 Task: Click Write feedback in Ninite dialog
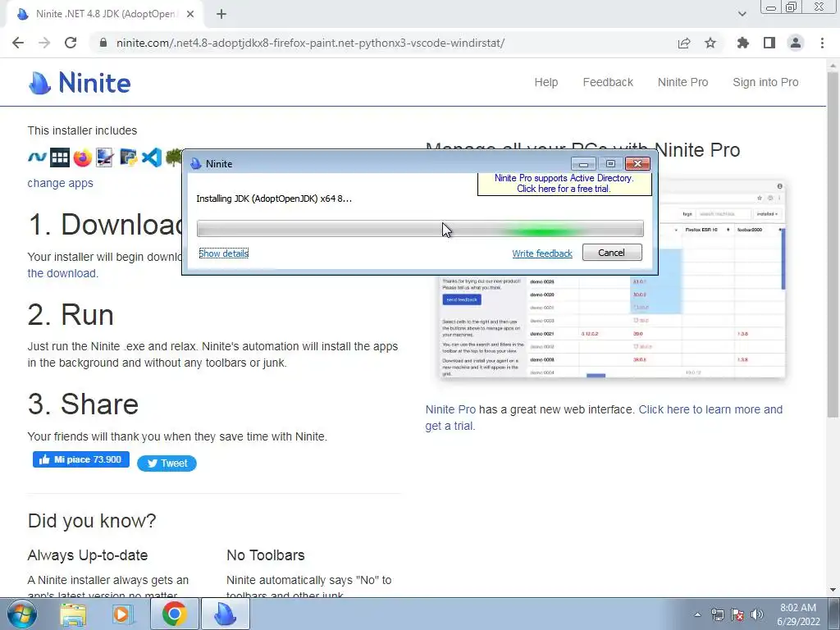[542, 253]
